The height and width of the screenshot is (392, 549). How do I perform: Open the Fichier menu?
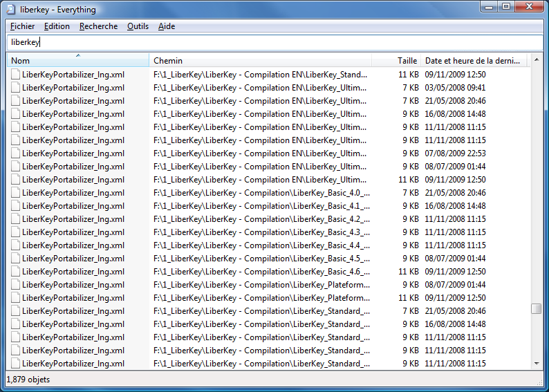(22, 26)
